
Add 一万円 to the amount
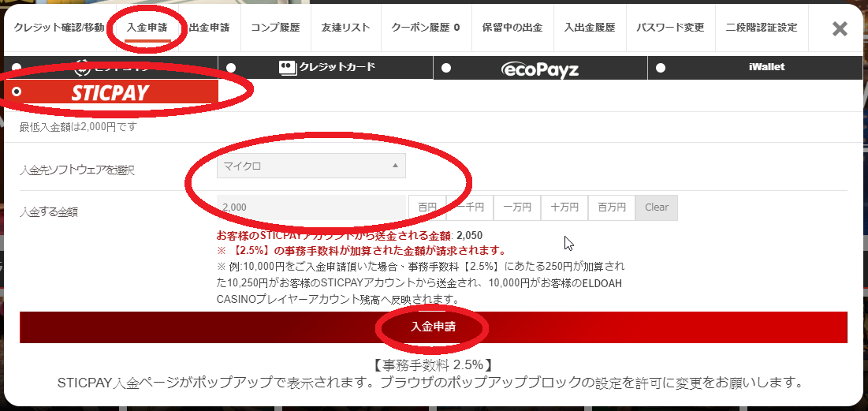[517, 207]
